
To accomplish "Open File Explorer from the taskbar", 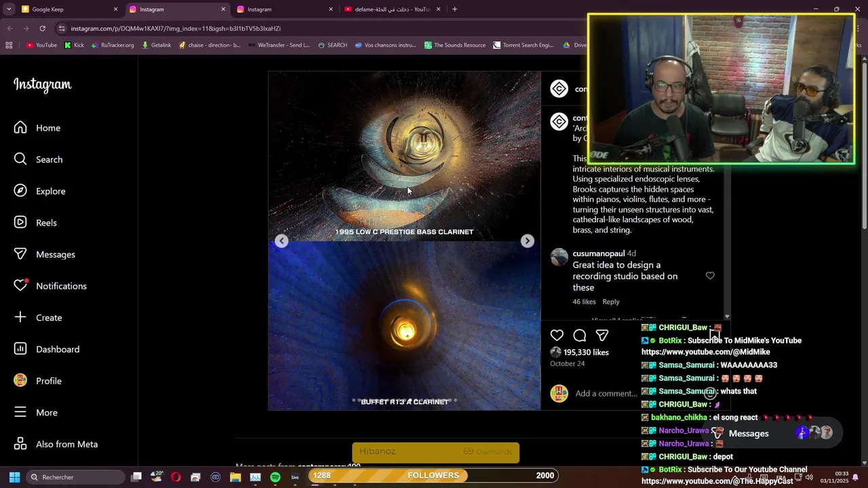I will pos(235,477).
